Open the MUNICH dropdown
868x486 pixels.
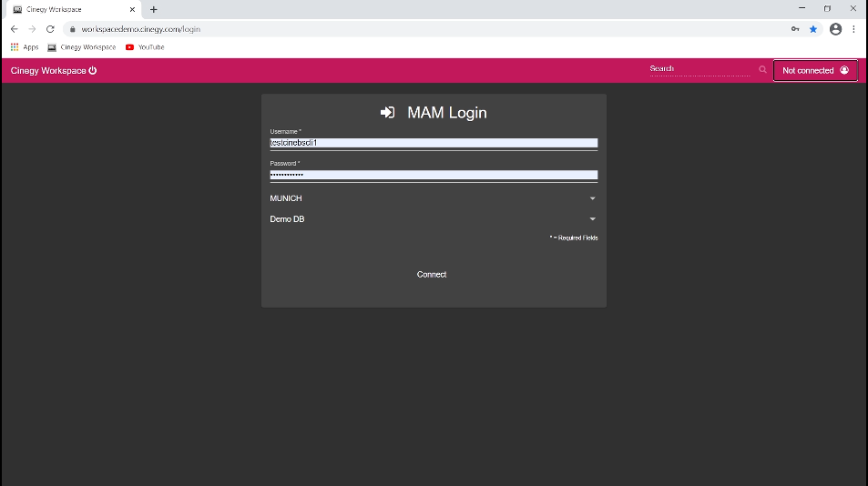(434, 197)
